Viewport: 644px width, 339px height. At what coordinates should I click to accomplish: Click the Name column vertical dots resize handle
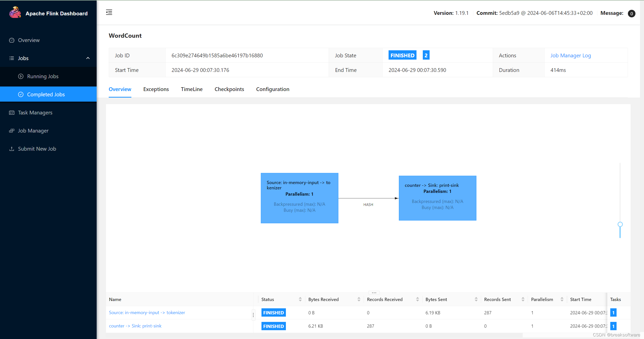253,315
